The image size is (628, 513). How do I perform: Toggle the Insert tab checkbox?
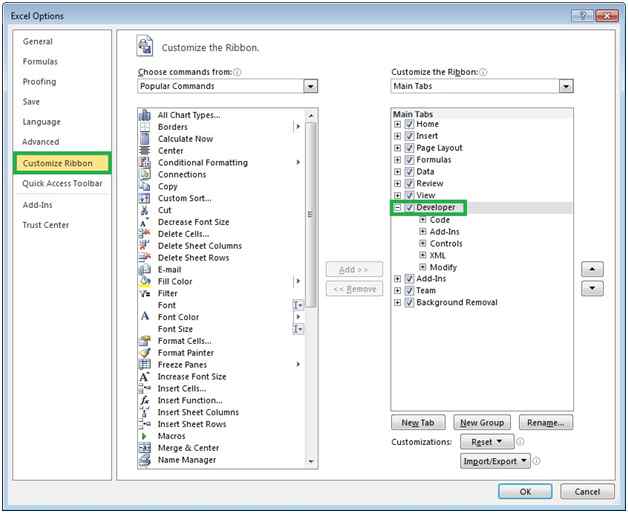[409, 136]
